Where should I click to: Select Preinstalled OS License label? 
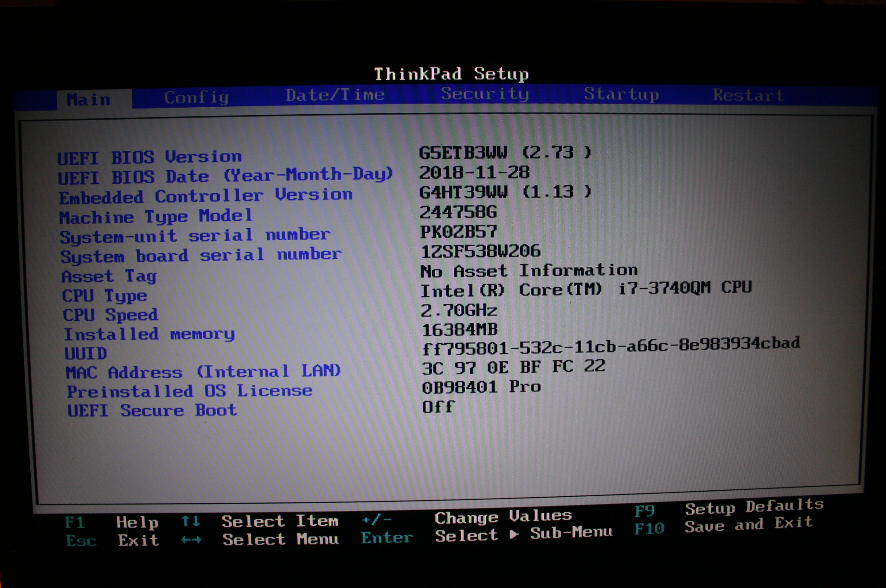pyautogui.click(x=189, y=391)
